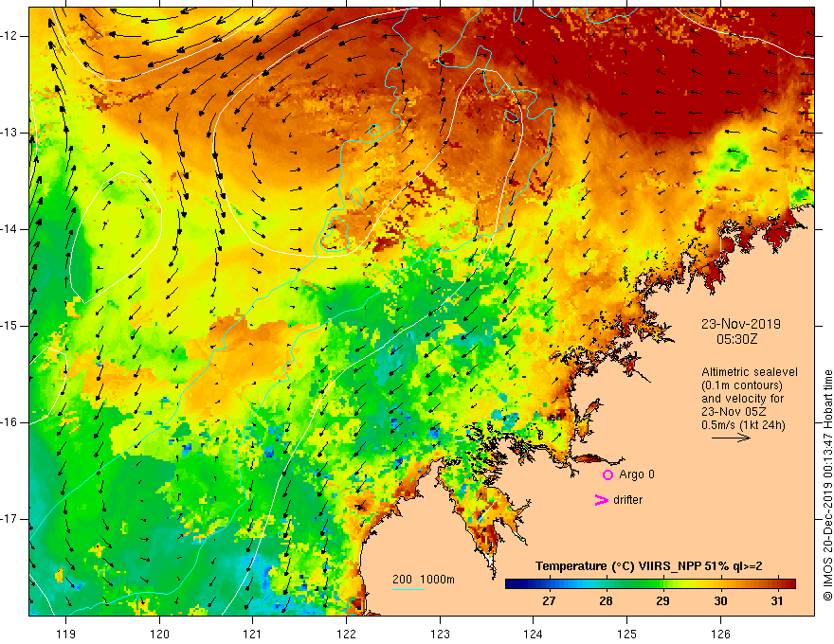Click the '0.5m/s (1kt 24h)' text
This screenshot has width=834, height=644.
(x=743, y=425)
